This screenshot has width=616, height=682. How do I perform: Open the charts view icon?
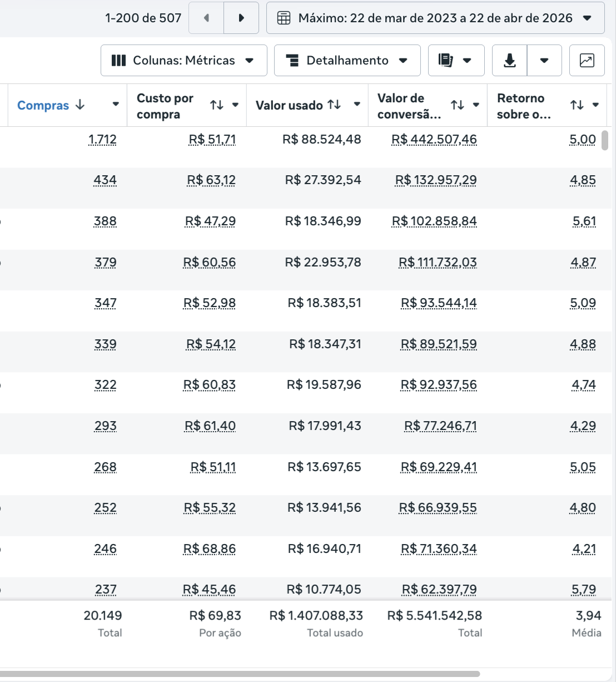(587, 61)
